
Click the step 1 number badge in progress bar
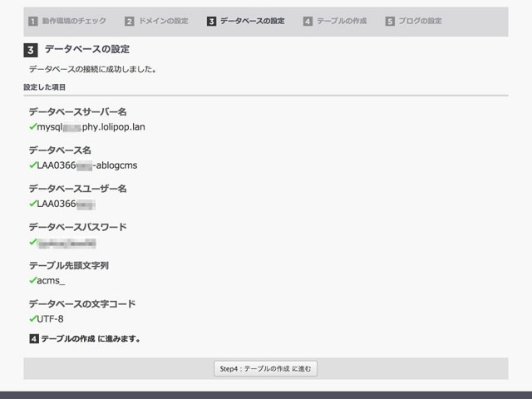click(x=33, y=21)
